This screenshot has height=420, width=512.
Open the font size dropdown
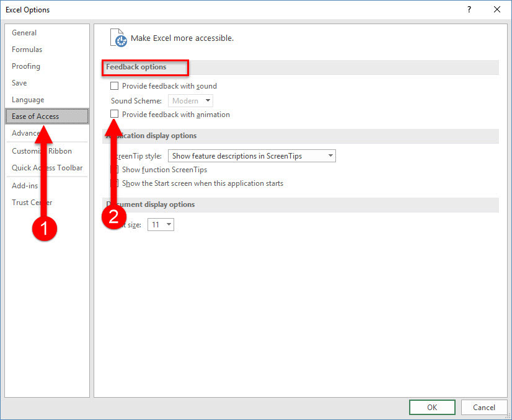pyautogui.click(x=161, y=224)
